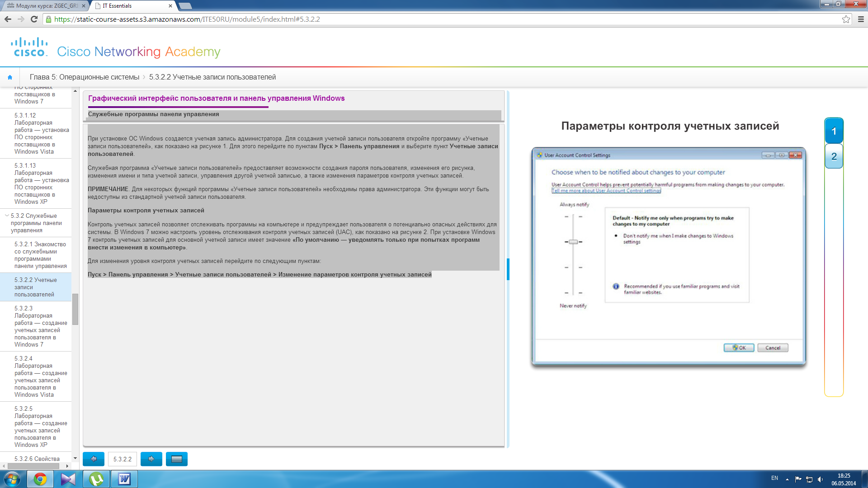868x488 pixels.
Task: Click the clock in system tray
Action: [x=844, y=479]
